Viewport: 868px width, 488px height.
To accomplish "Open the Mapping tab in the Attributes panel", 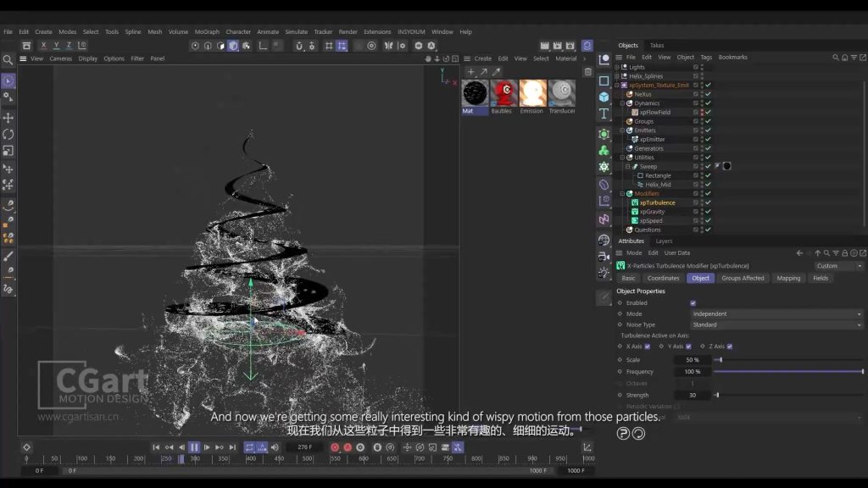I will point(788,278).
